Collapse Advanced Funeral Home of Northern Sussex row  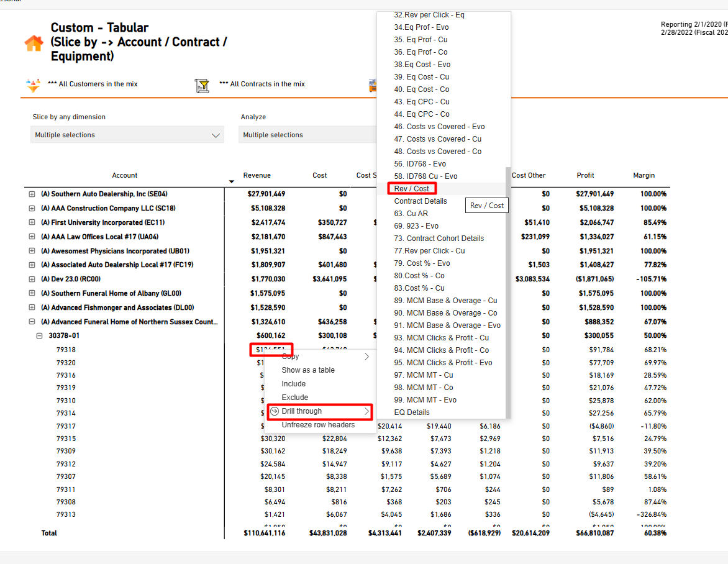tap(32, 322)
